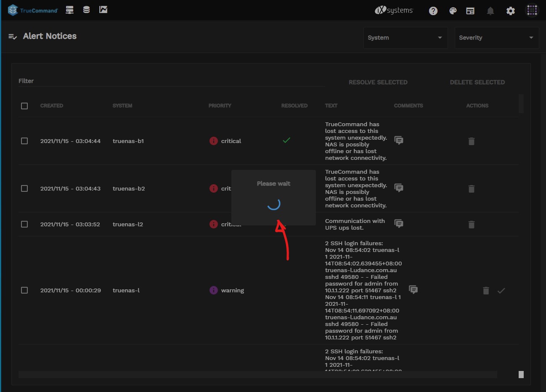
Task: Focus the Filter input field
Action: pos(171,81)
